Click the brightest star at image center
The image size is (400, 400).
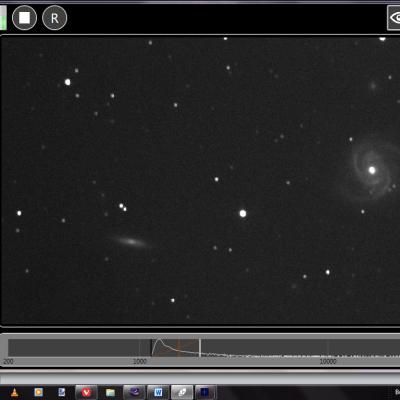[243, 213]
